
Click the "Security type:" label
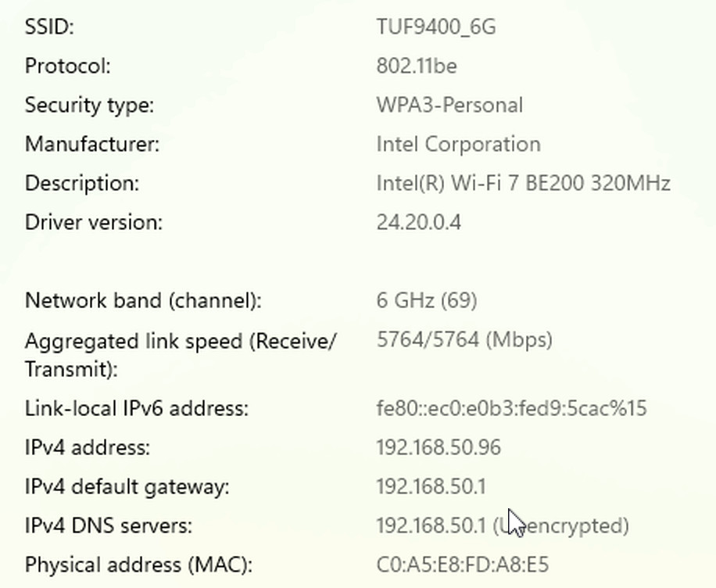click(x=89, y=105)
